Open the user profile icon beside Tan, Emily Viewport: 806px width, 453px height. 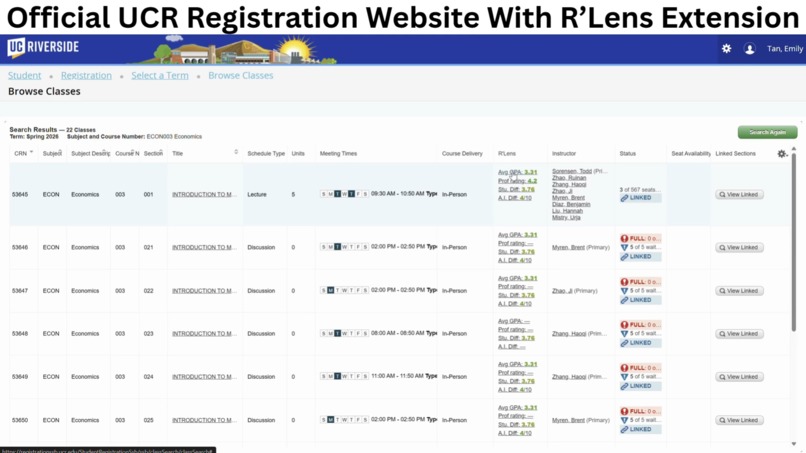pos(750,49)
